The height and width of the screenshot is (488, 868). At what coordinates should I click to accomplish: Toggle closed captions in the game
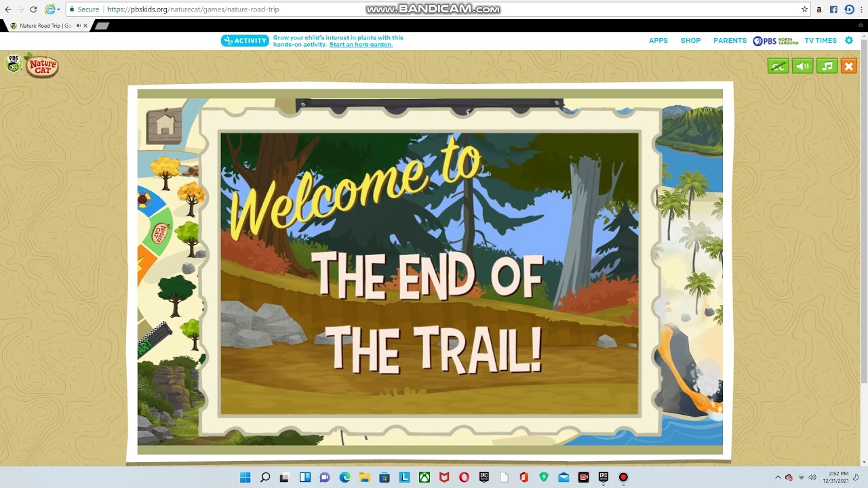click(778, 66)
